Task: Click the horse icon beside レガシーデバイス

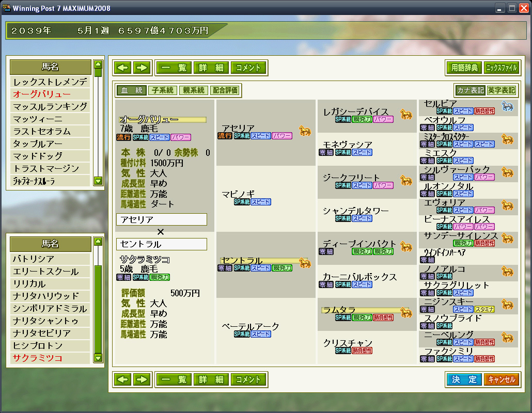Action: click(406, 115)
